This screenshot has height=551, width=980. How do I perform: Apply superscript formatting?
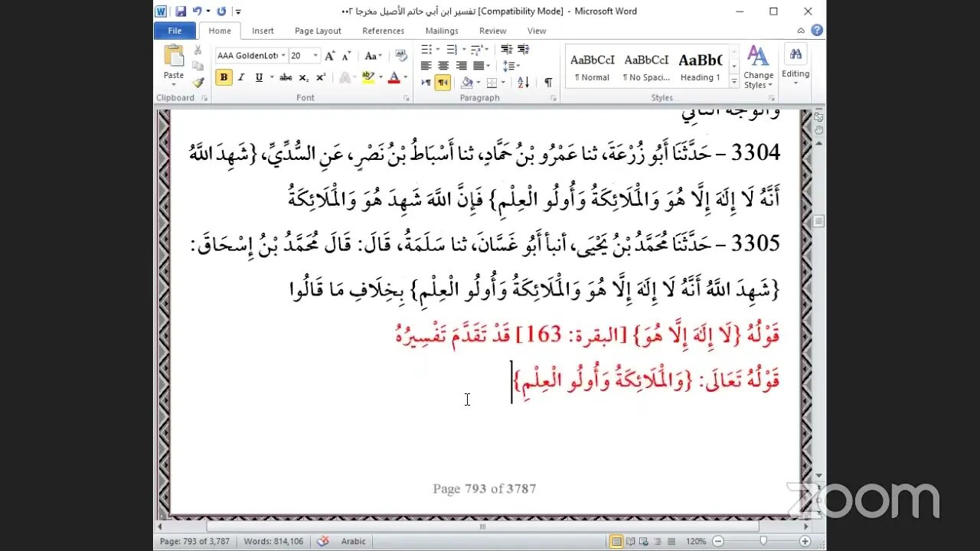point(321,77)
